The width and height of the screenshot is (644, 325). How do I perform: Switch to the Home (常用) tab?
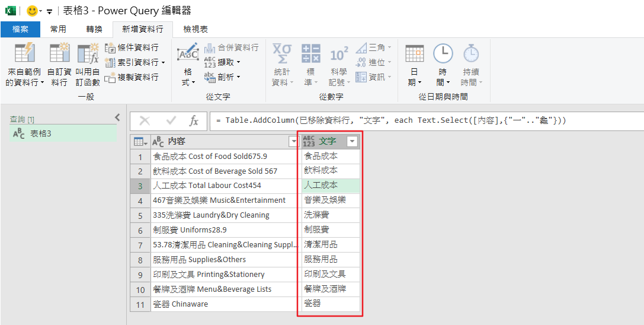pyautogui.click(x=58, y=29)
